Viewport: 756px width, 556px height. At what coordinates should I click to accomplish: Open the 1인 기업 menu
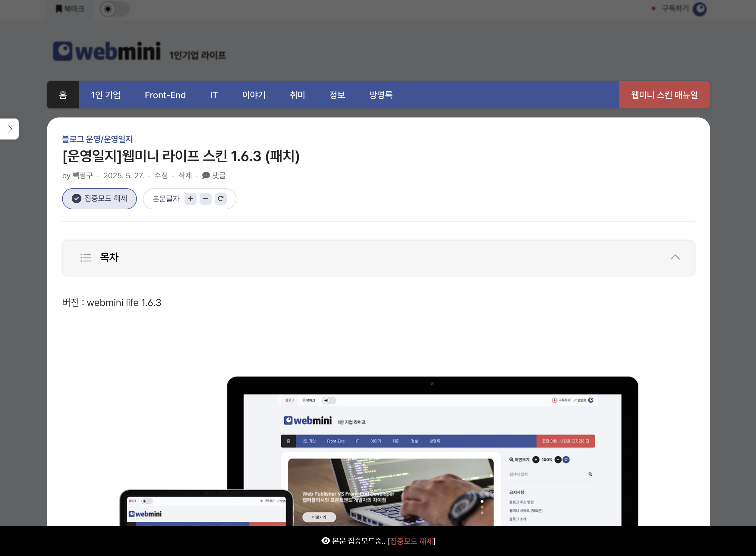[106, 95]
